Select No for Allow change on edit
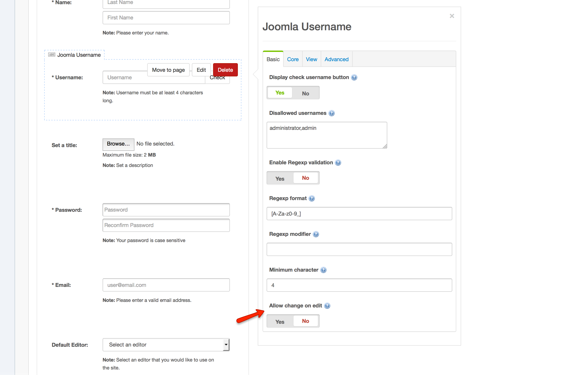 [305, 321]
